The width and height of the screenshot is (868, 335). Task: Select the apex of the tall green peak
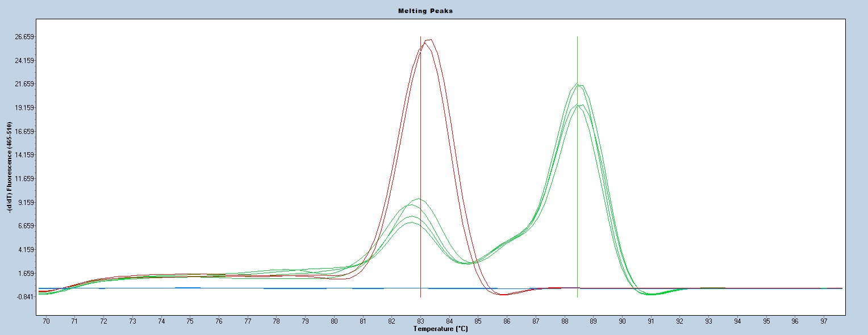[578, 85]
